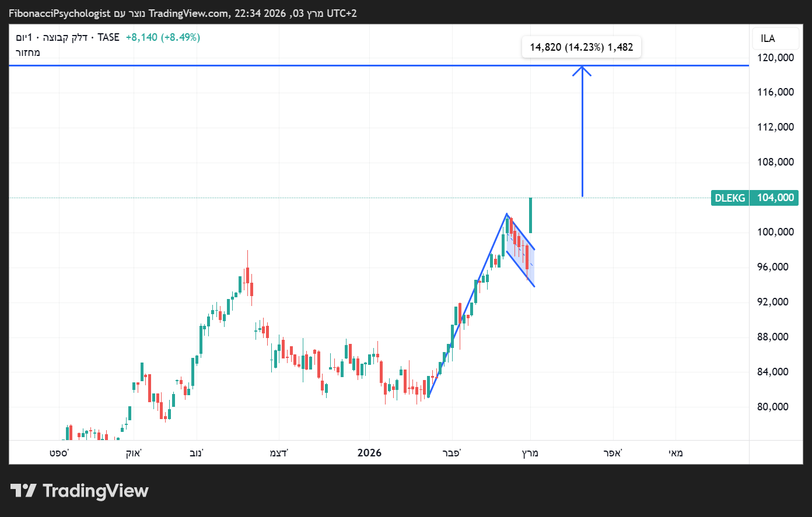812x517 pixels.
Task: Click the מרץ month label on time axis
Action: tap(530, 453)
